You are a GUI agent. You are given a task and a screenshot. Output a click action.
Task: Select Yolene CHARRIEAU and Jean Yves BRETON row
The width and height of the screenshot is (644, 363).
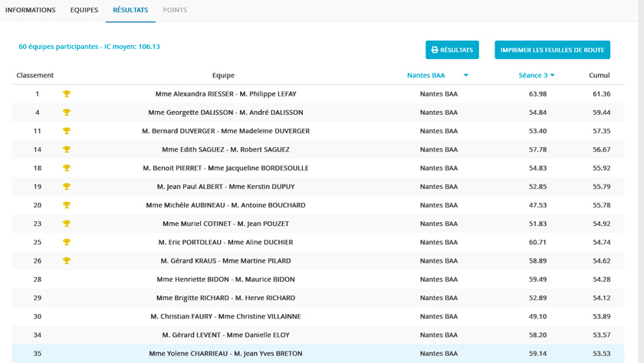(225, 354)
